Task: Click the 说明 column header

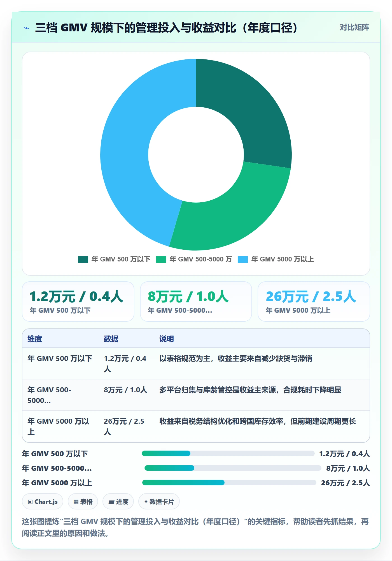Action: [167, 339]
